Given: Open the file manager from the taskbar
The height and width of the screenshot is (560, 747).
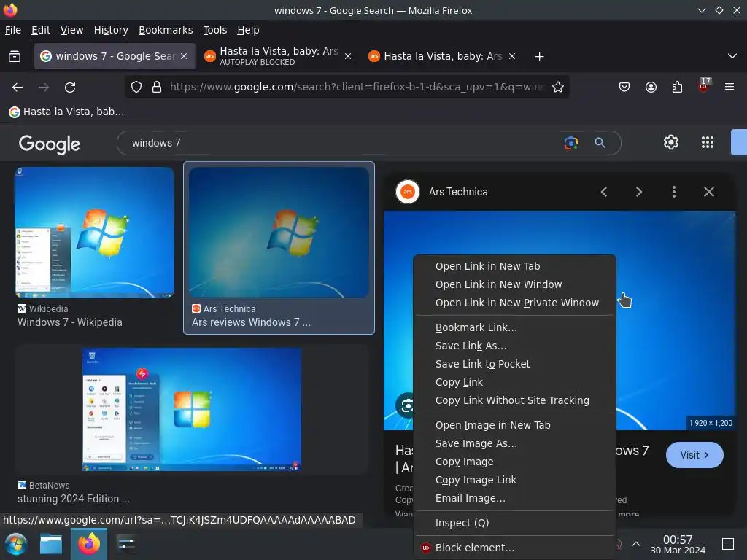Looking at the screenshot, I should click(x=51, y=544).
